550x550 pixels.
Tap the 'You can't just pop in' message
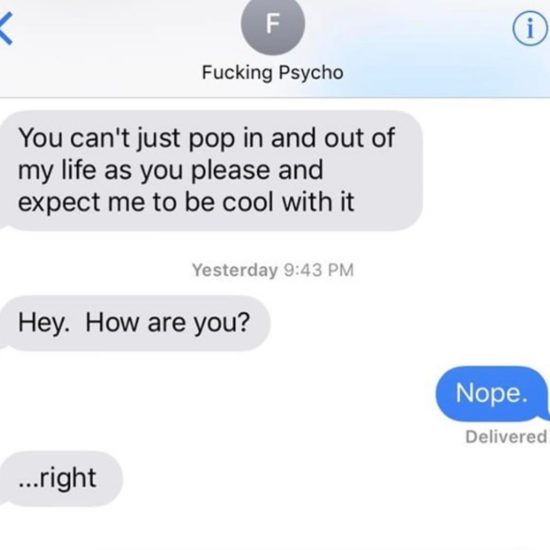[x=210, y=170]
